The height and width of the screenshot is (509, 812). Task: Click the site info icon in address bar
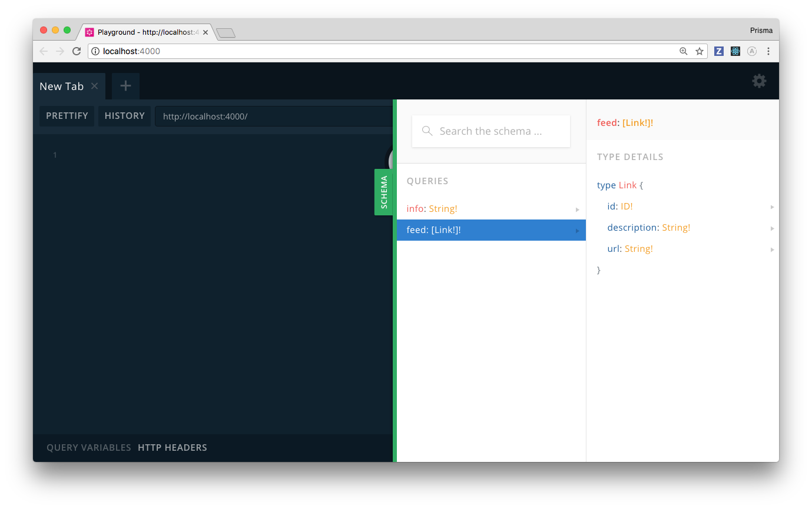coord(95,51)
